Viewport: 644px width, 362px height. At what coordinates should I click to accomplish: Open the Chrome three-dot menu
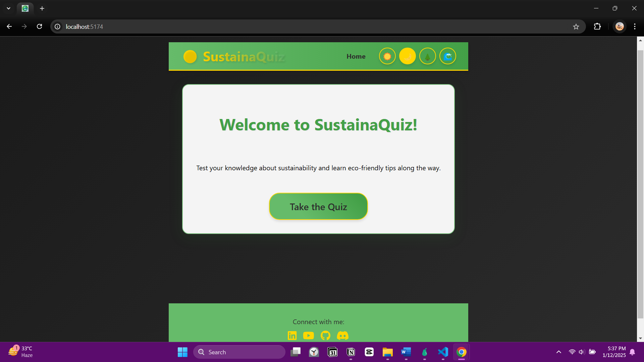(635, 26)
